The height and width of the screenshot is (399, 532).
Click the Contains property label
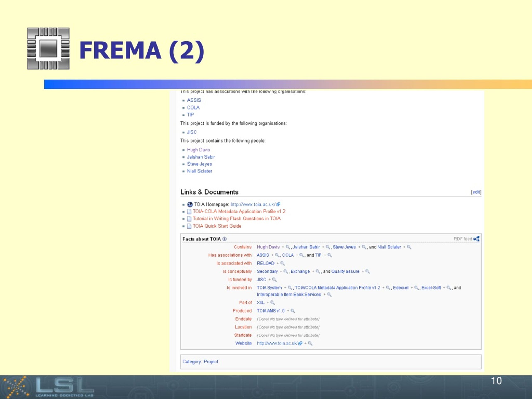(243, 247)
